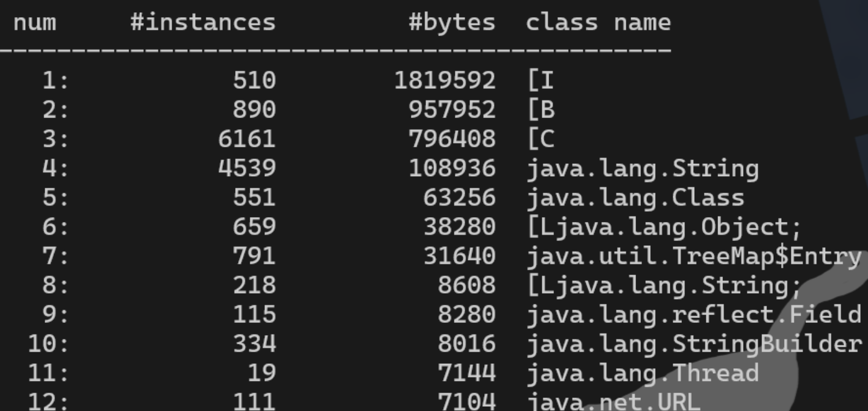Click the 957952 bytes value
The image size is (868, 411).
[452, 109]
